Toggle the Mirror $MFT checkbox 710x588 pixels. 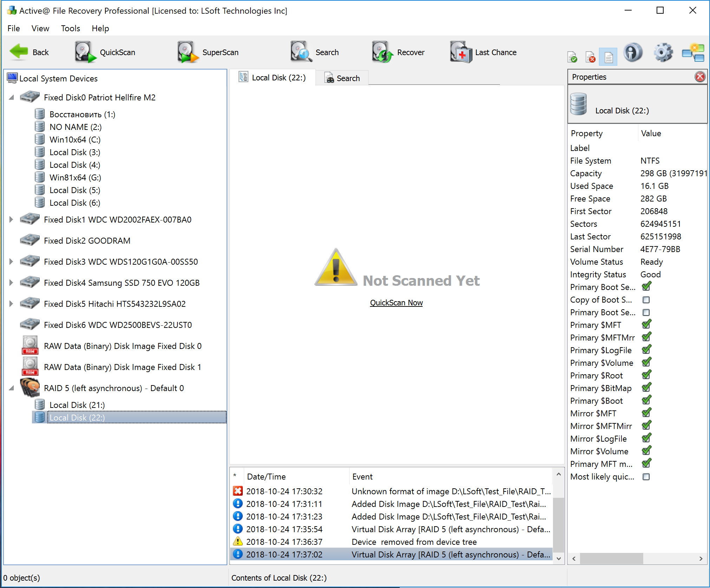click(646, 413)
